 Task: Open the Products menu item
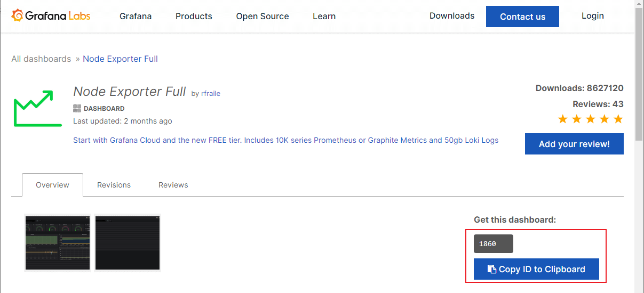(194, 16)
